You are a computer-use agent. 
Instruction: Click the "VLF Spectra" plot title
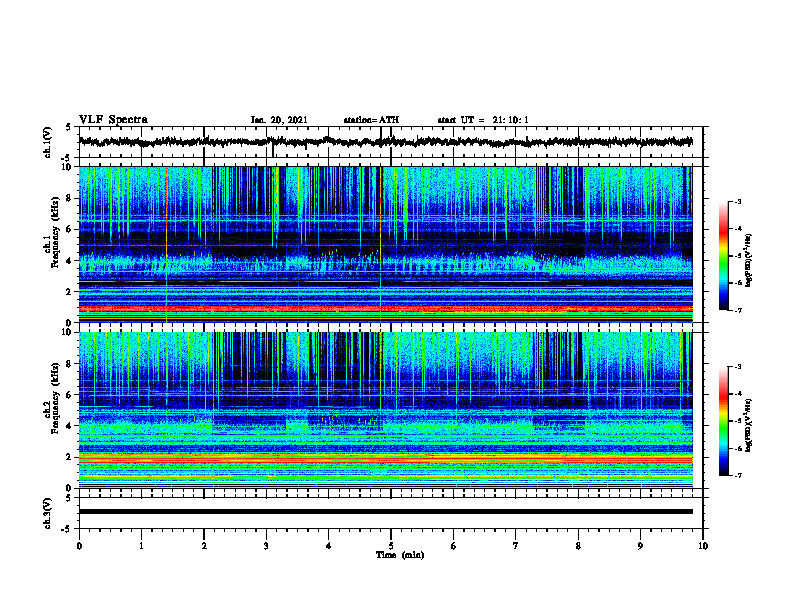coord(113,120)
